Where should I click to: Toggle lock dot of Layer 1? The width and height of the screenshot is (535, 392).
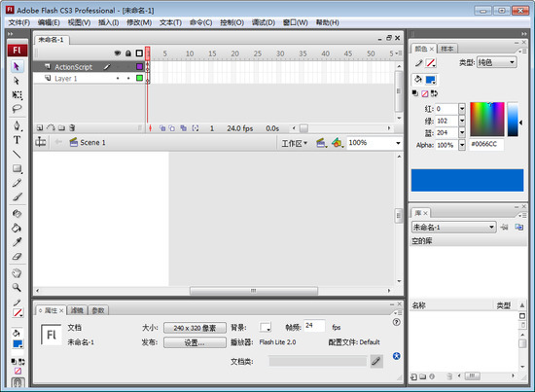[128, 78]
